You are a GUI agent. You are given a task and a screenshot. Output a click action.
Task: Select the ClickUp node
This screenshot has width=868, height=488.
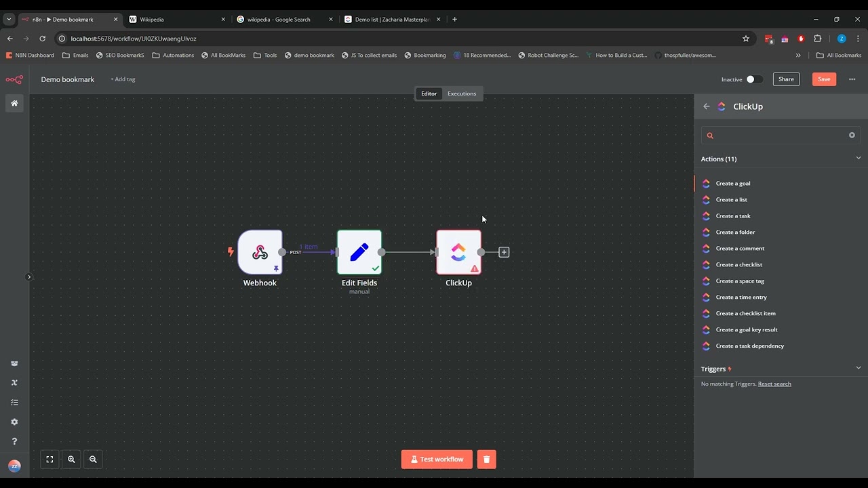[x=458, y=252]
